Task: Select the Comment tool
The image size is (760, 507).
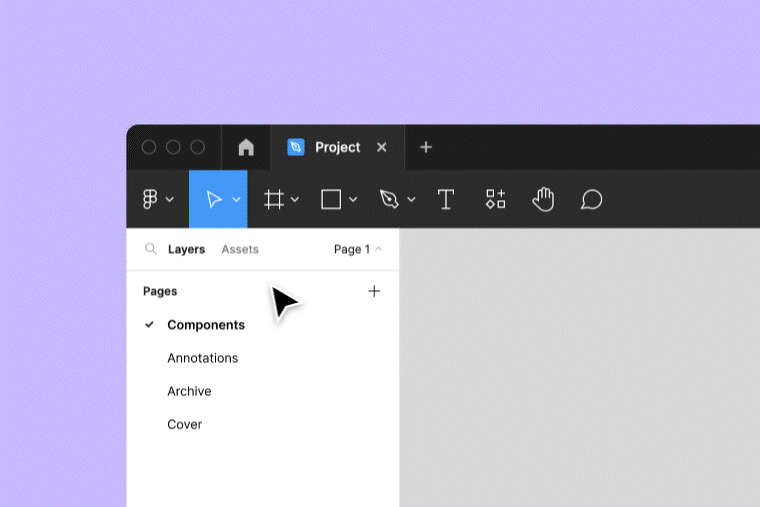Action: [591, 199]
